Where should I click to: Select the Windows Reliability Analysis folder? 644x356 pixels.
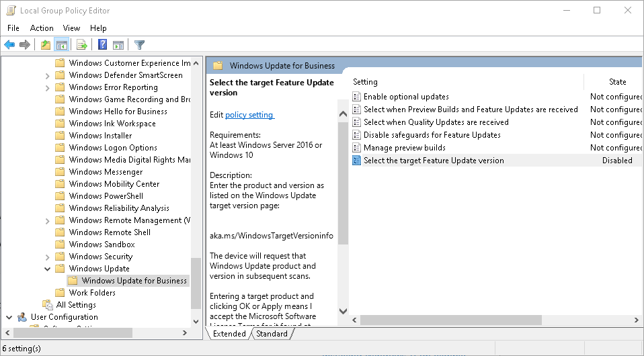[x=119, y=208]
